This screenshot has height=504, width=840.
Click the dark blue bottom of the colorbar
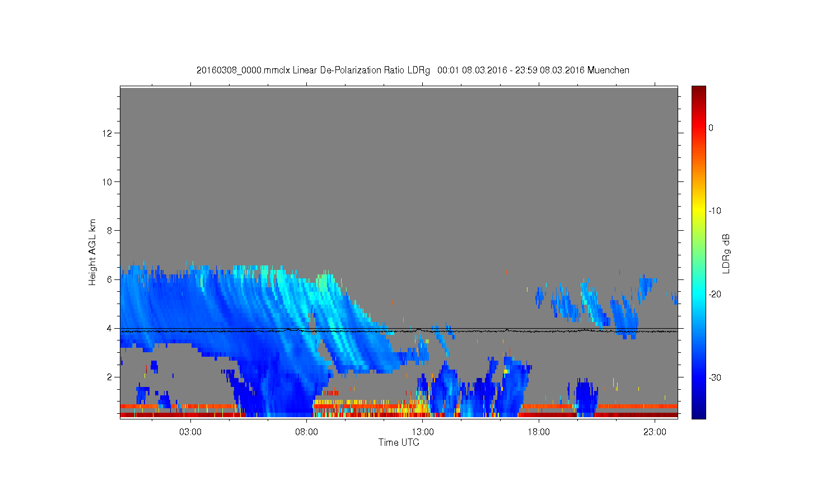(699, 413)
